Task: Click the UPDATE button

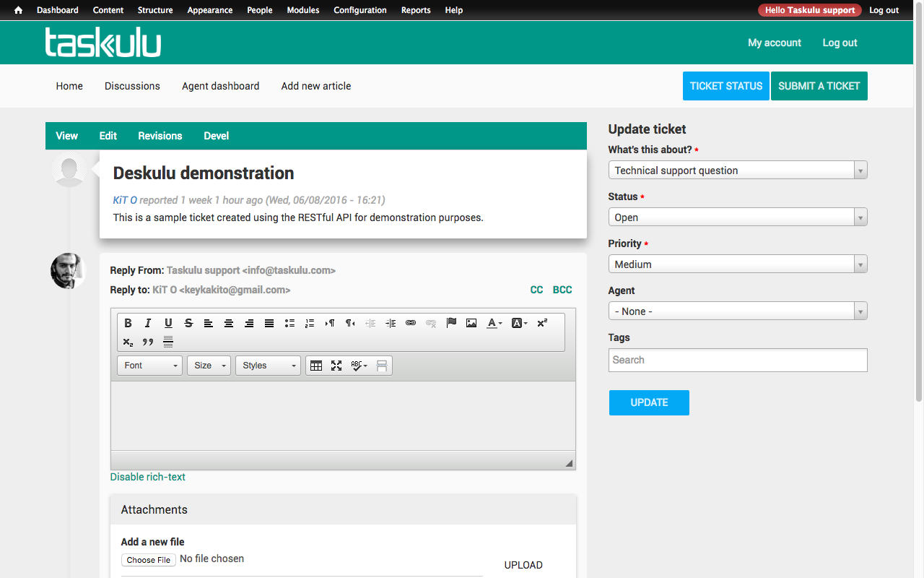Action: pyautogui.click(x=649, y=402)
